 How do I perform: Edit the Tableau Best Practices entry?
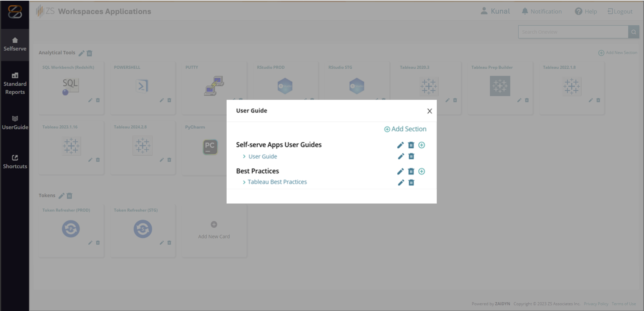401,183
